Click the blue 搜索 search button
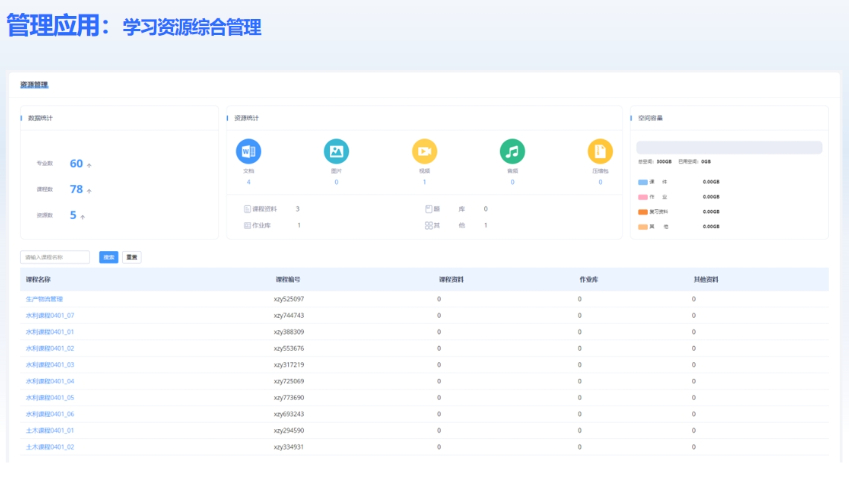Viewport: 849px width, 480px height. point(109,257)
